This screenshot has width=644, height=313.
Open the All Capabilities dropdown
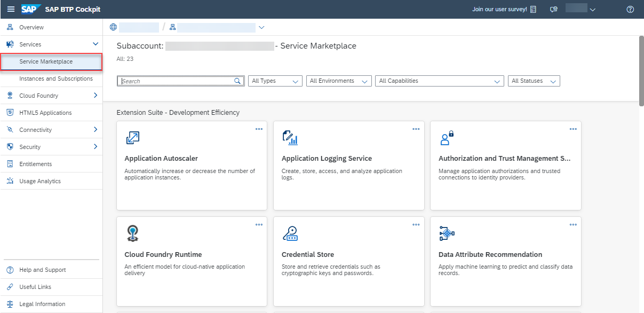coord(440,81)
